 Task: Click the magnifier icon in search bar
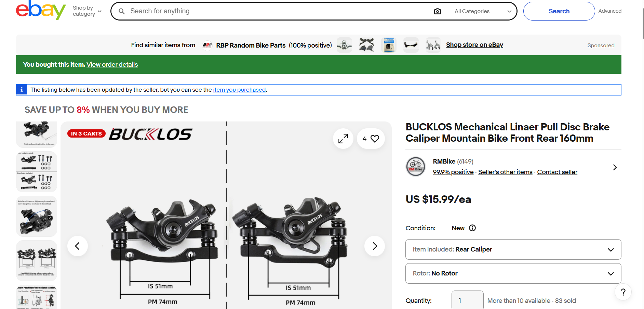point(122,11)
